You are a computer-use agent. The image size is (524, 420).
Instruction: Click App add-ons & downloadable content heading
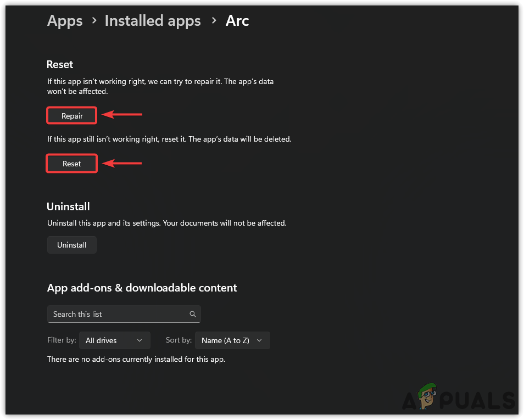point(142,288)
